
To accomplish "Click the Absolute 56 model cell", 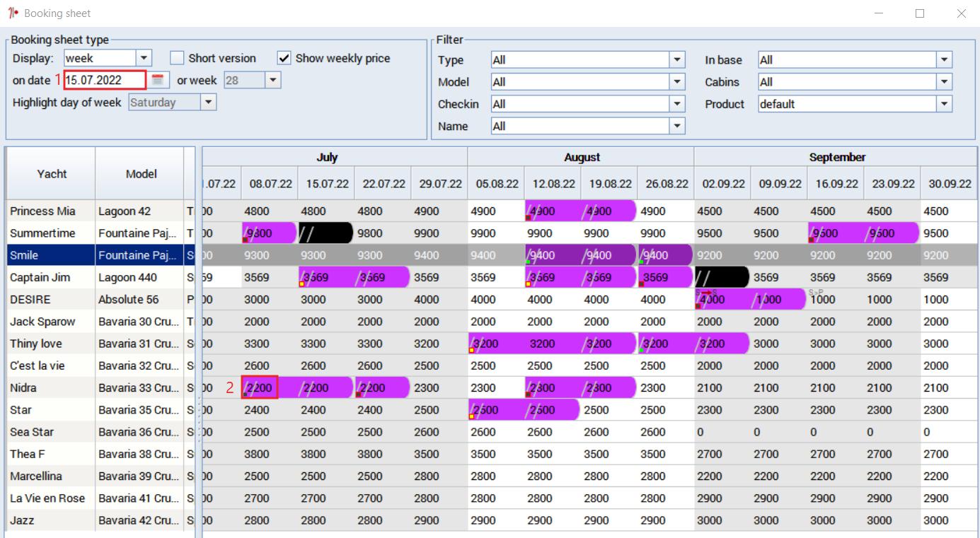I will (x=140, y=299).
